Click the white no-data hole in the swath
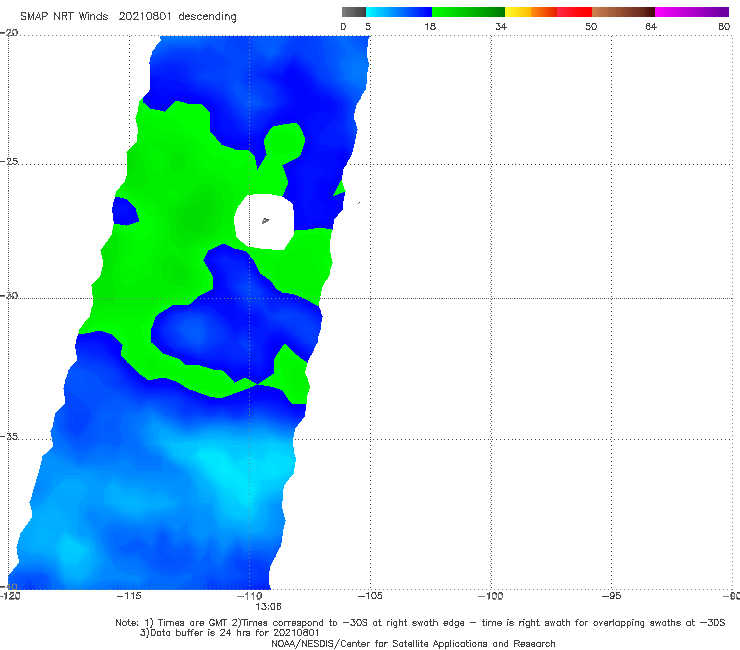 click(264, 222)
